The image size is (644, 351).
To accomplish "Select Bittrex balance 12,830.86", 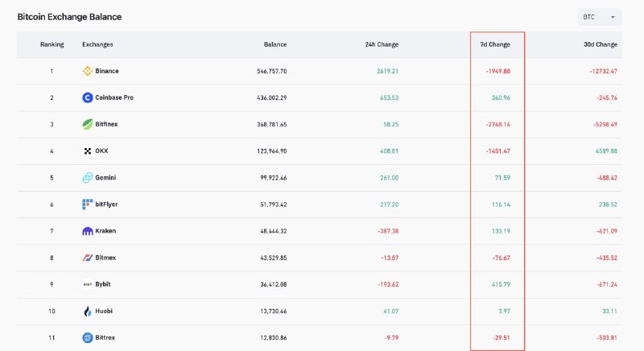I will coord(274,337).
